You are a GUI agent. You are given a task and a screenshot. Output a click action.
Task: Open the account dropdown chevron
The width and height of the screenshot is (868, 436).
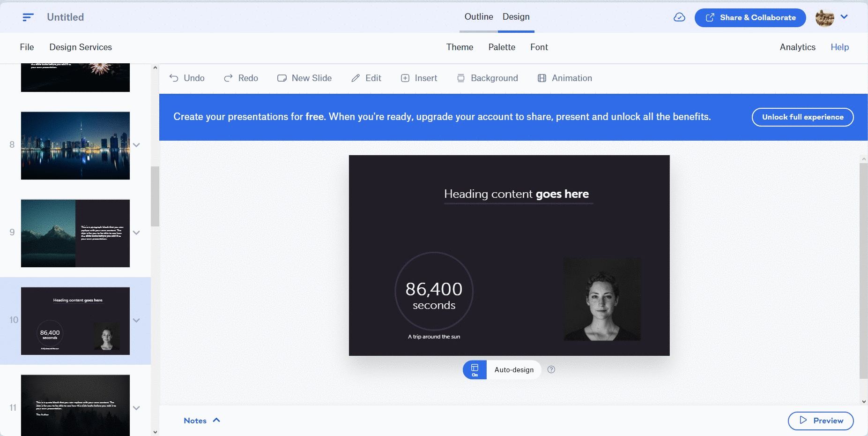click(x=844, y=17)
